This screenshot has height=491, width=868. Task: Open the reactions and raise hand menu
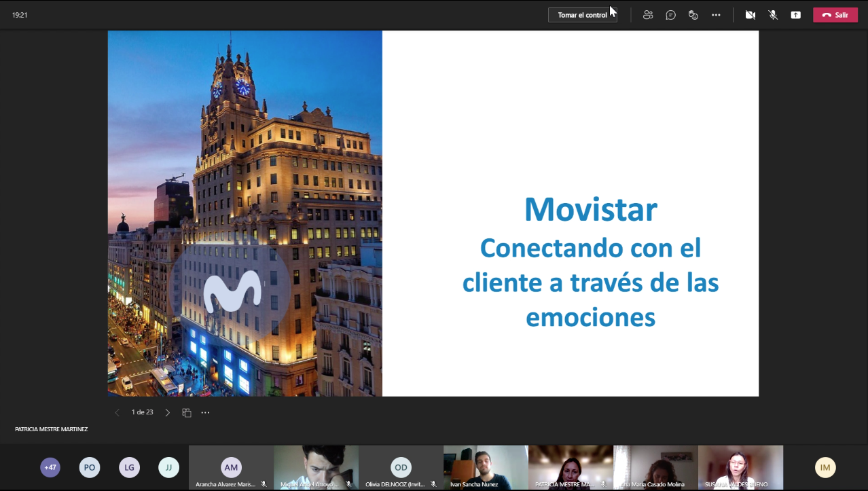693,15
